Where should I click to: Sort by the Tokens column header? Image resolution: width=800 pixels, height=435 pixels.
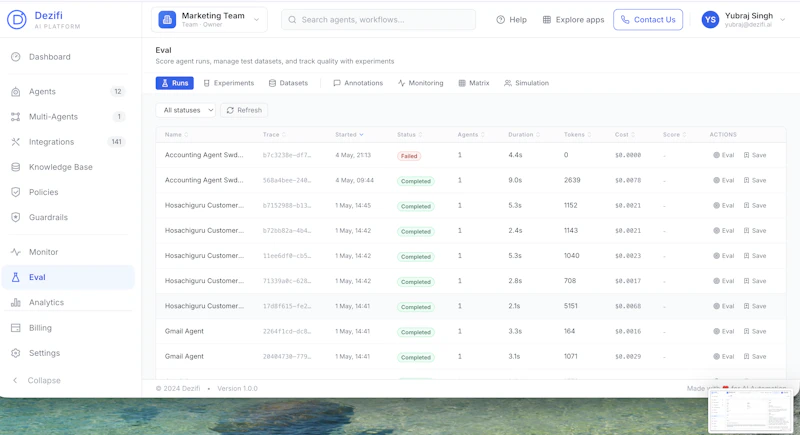click(578, 135)
